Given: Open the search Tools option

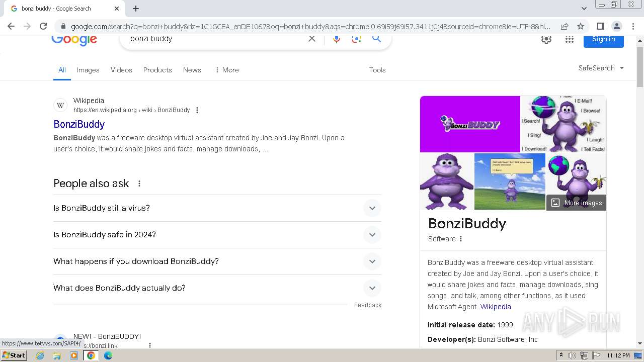Looking at the screenshot, I should [x=377, y=70].
